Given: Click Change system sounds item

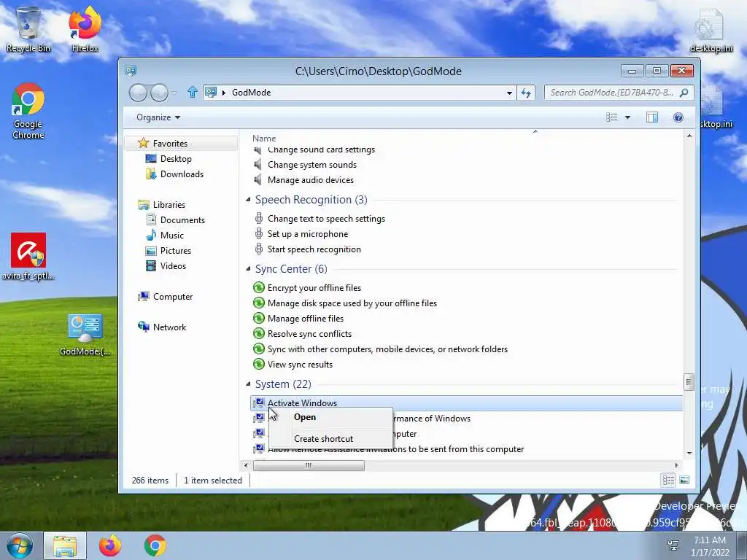Looking at the screenshot, I should 312,165.
